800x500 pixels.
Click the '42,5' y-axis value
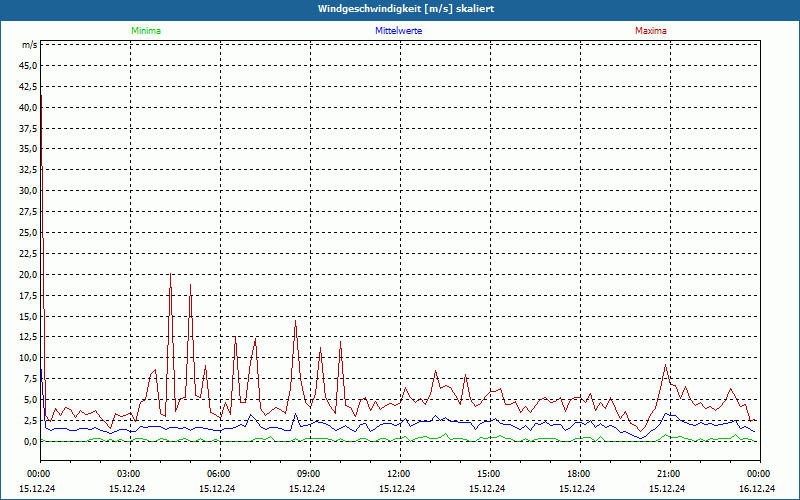point(28,86)
